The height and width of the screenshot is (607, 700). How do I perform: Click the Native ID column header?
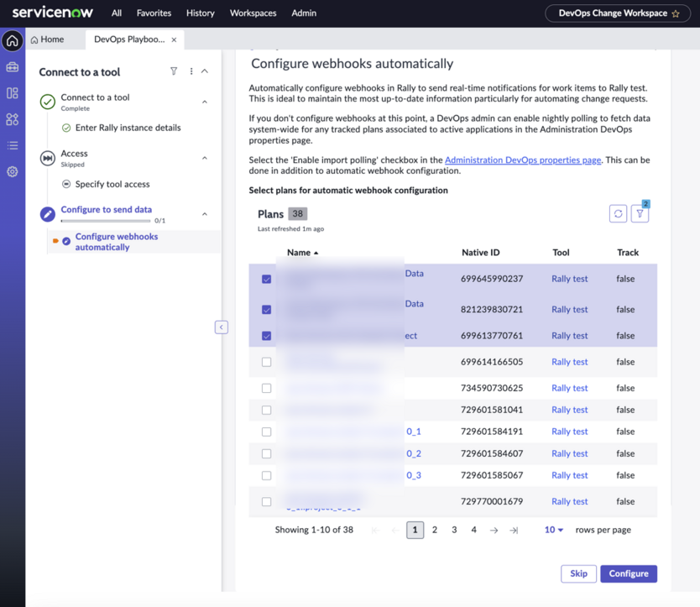(x=480, y=253)
